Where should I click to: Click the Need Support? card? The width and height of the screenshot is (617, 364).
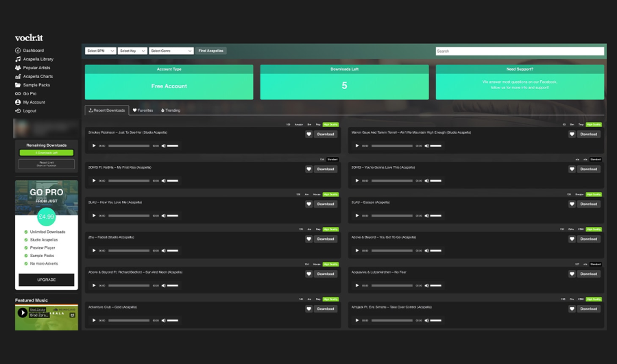click(520, 82)
